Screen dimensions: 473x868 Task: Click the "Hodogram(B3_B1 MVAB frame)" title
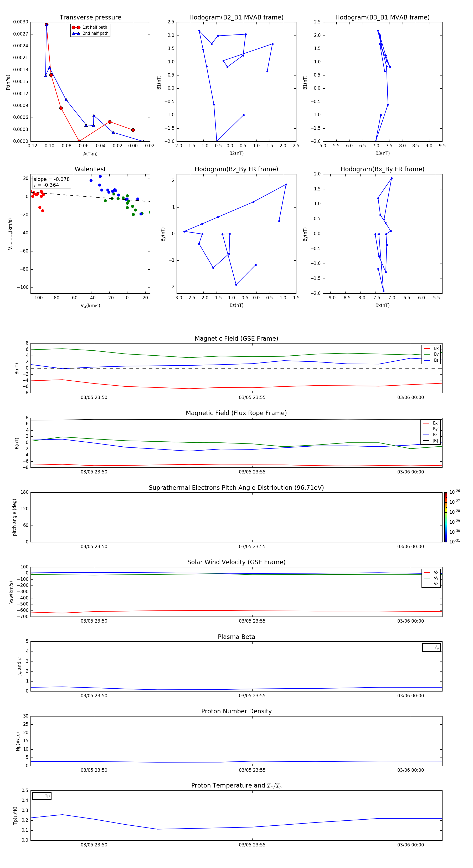(x=382, y=17)
